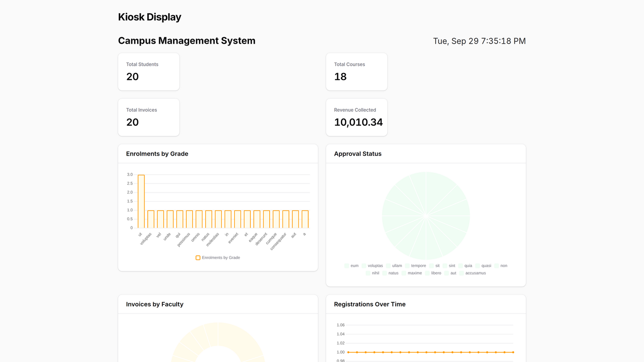Click 'natus' color swatch in Approval legend
The width and height of the screenshot is (644, 362).
385,273
